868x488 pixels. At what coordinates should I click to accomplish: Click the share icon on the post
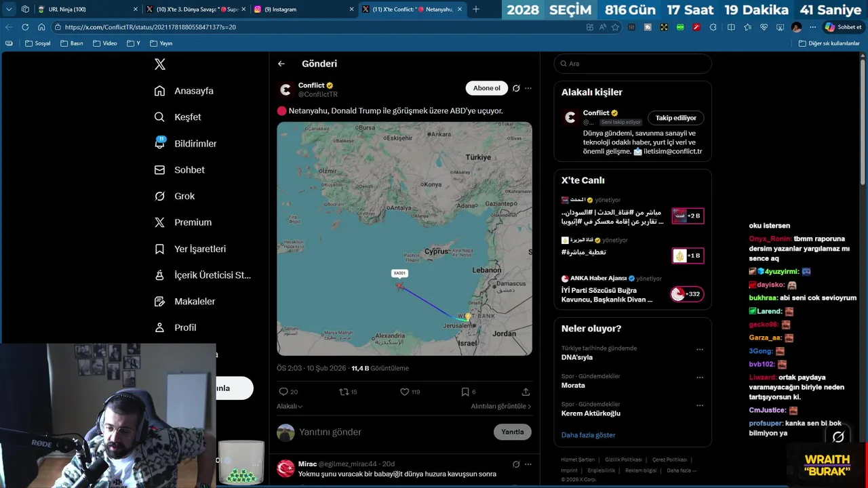[x=526, y=392]
